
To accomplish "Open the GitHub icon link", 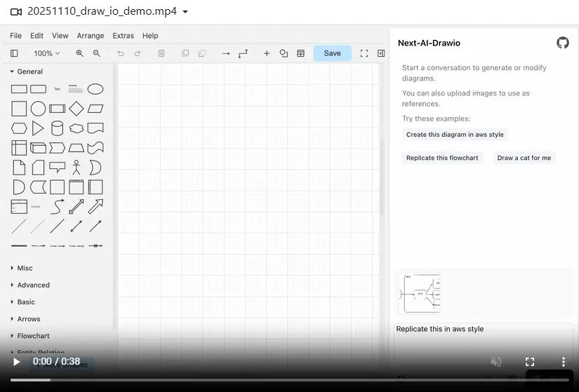I will click(563, 43).
